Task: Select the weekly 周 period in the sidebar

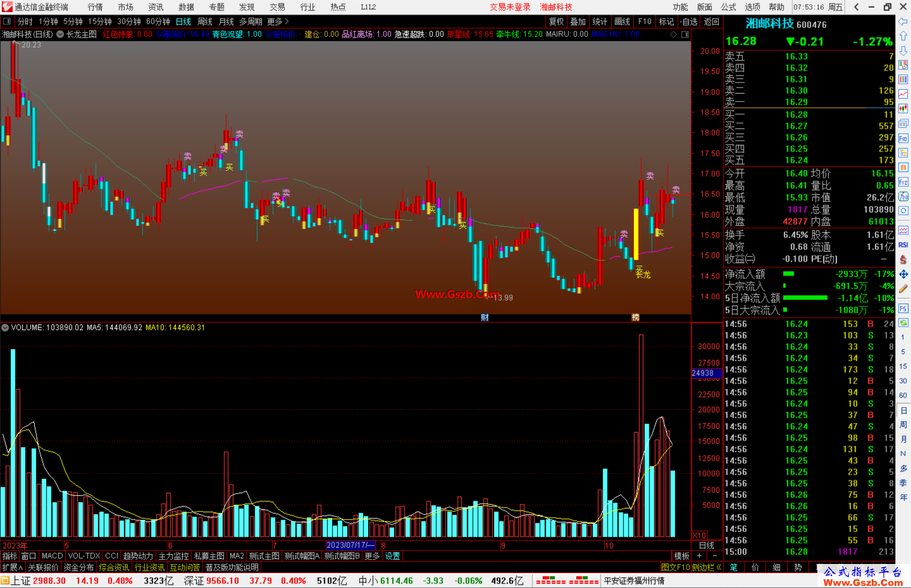Action: [x=903, y=424]
